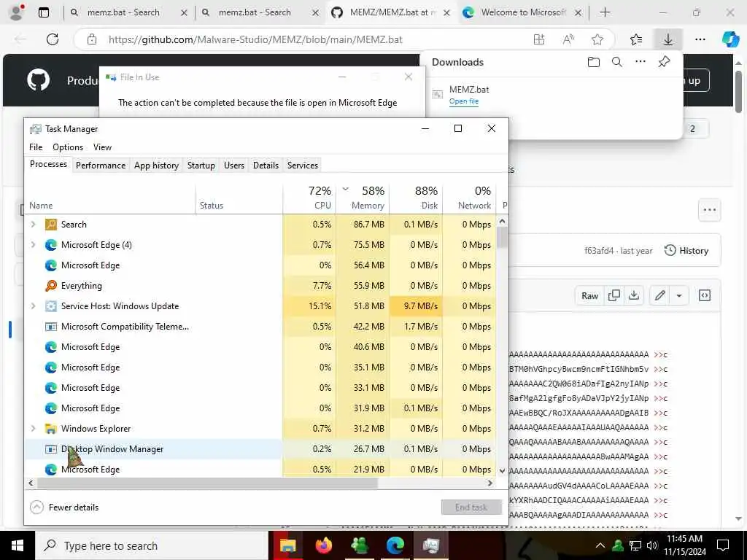Open the Favorites list icon
The width and height of the screenshot is (747, 560).
tap(636, 39)
